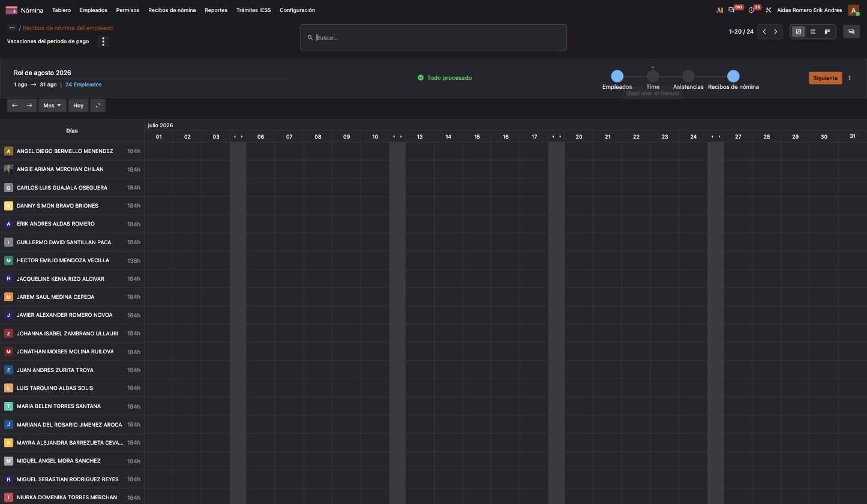The image size is (867, 504).
Task: Go to the previous page of records
Action: pyautogui.click(x=764, y=32)
